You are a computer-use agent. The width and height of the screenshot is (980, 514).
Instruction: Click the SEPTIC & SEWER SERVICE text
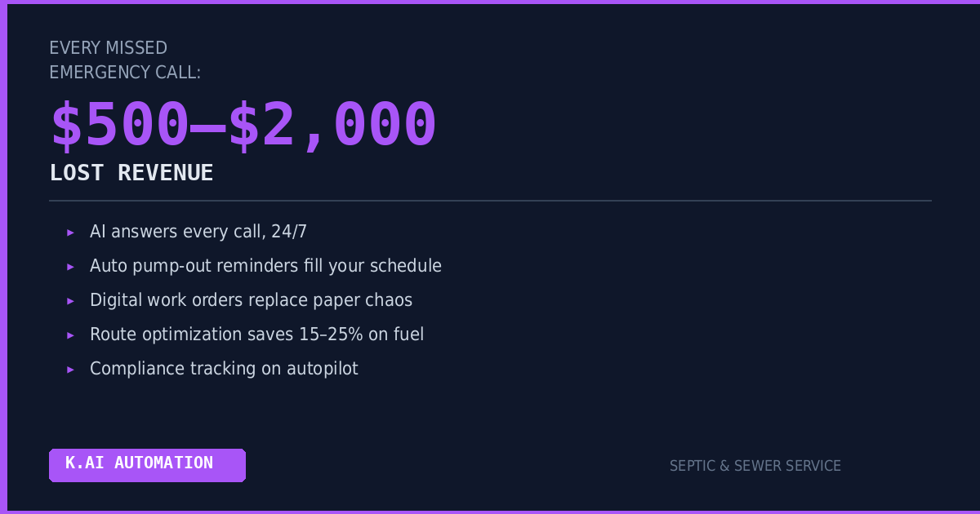click(755, 466)
